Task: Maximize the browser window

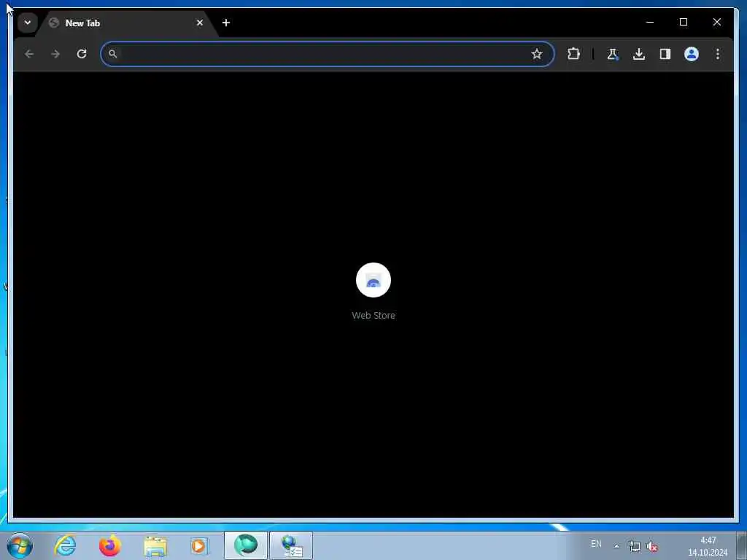Action: [x=683, y=22]
